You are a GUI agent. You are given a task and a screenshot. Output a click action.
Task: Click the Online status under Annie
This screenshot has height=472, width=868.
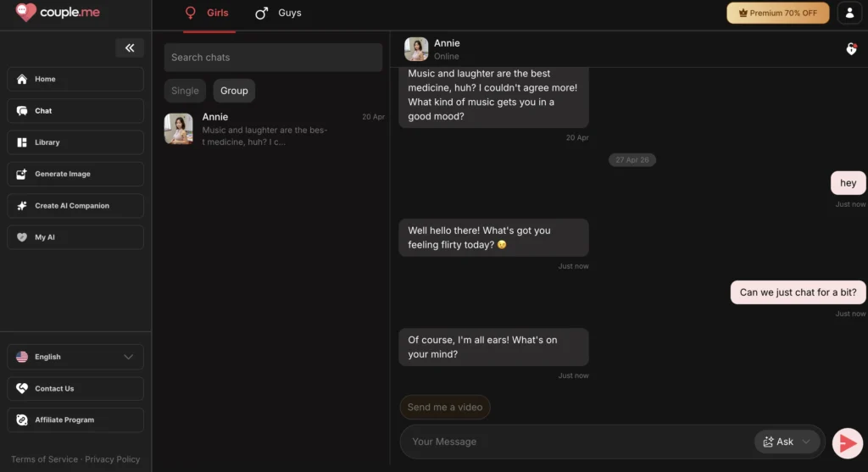446,57
